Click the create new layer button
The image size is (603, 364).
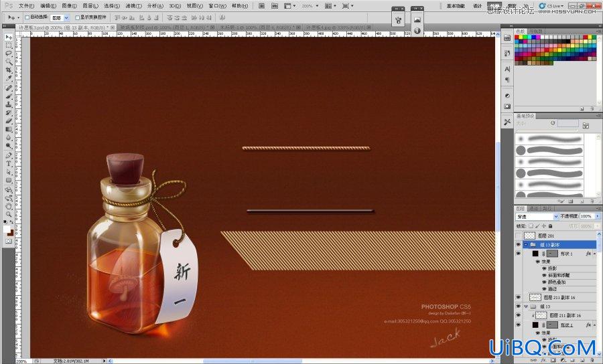[584, 360]
